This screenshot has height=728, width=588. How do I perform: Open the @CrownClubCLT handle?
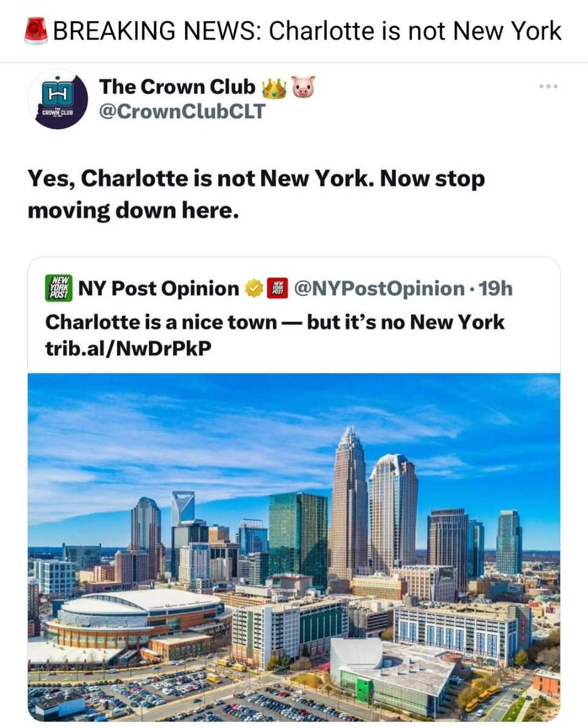tap(182, 112)
